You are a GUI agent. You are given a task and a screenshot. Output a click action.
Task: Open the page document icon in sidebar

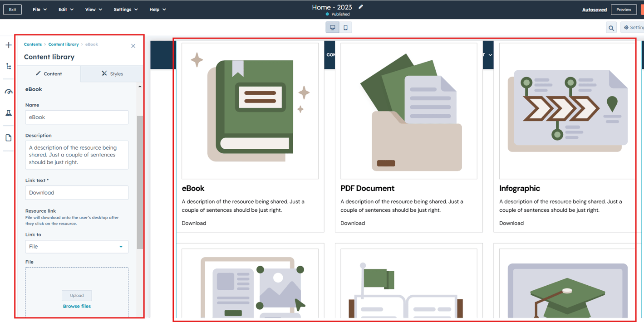(x=8, y=137)
